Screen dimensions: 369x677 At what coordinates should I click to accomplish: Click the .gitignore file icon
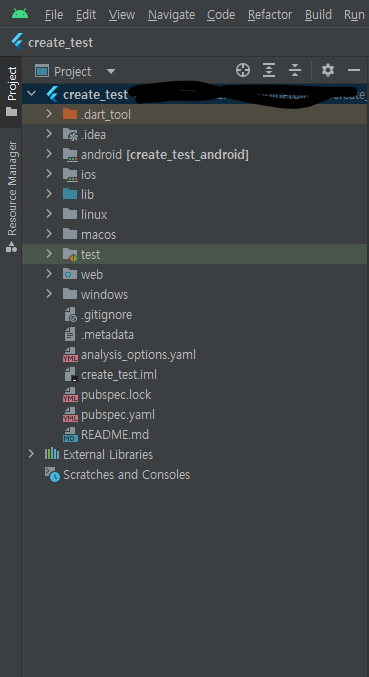(x=70, y=314)
